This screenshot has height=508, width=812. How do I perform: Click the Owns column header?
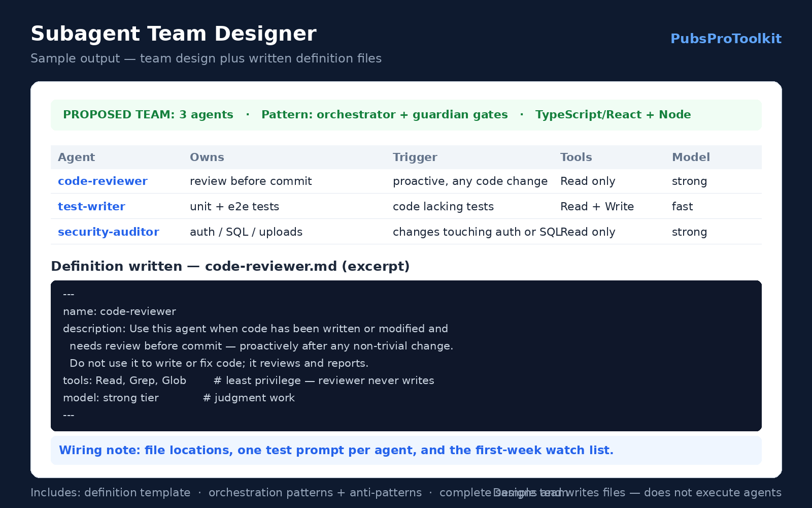point(207,157)
